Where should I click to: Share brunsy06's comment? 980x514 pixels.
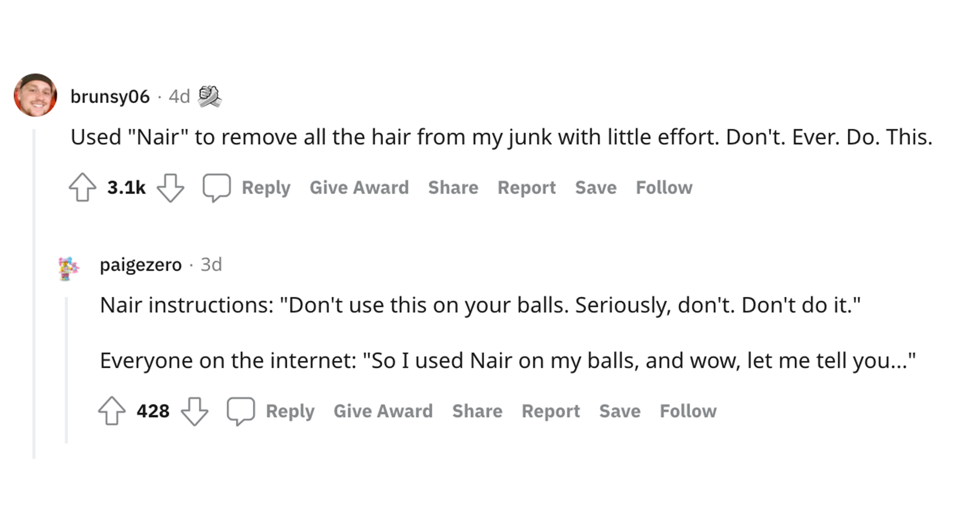pos(453,188)
